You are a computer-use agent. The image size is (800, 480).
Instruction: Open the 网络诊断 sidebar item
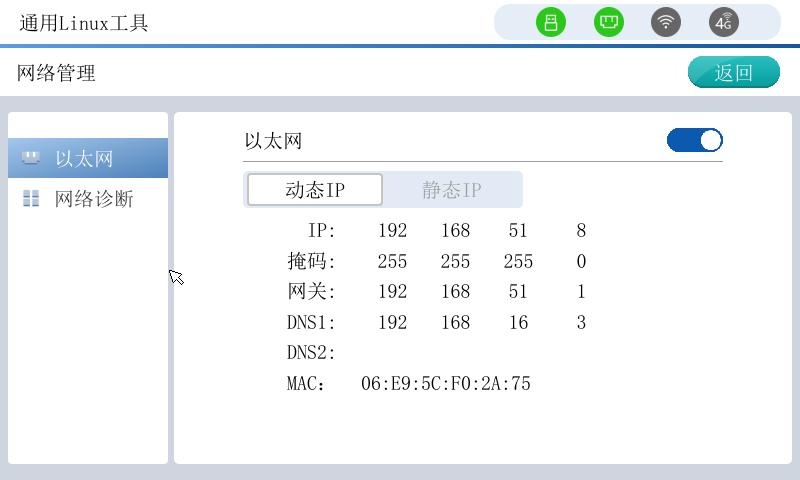pos(93,199)
